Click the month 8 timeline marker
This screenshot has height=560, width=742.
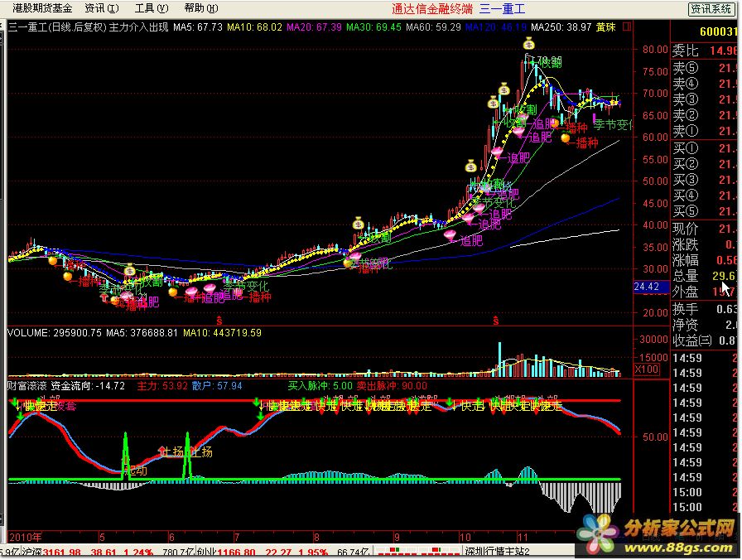[316, 538]
